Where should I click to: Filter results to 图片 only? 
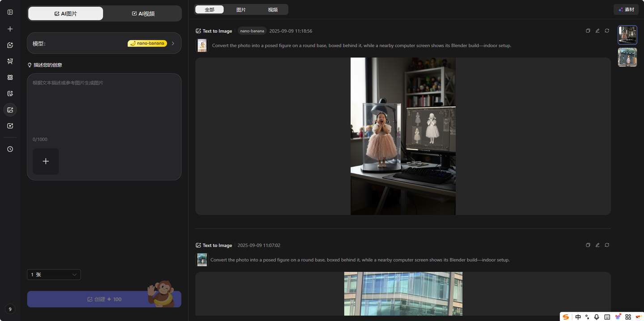click(x=241, y=9)
